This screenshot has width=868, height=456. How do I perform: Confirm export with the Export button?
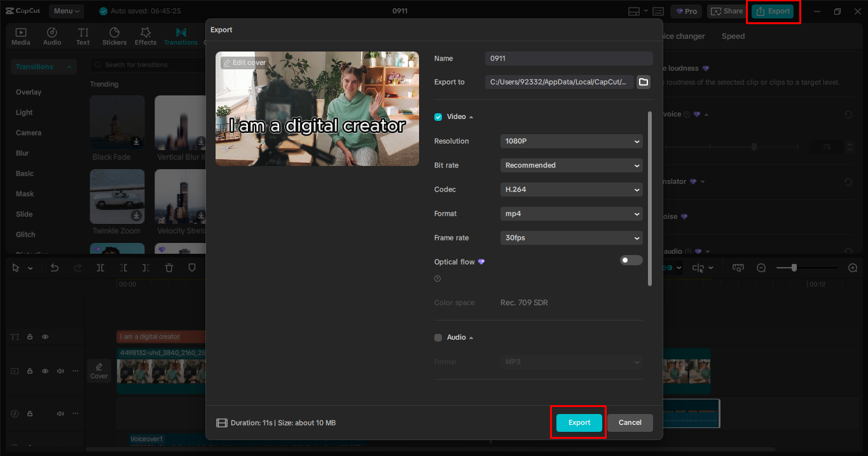coord(578,422)
